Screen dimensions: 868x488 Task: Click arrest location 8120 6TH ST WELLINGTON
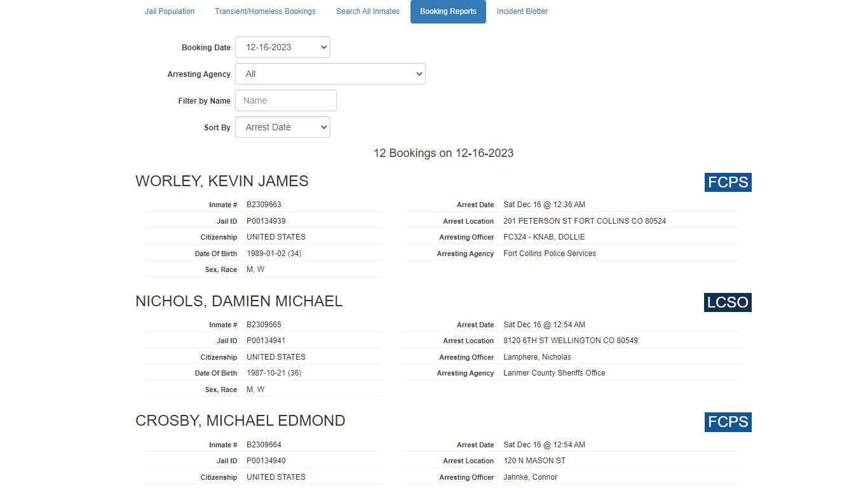[x=571, y=341]
